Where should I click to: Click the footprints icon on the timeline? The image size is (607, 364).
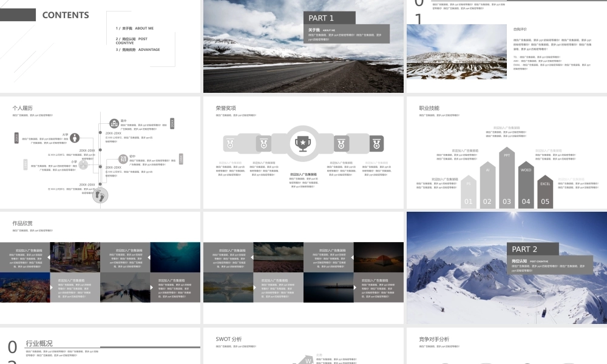(100, 195)
